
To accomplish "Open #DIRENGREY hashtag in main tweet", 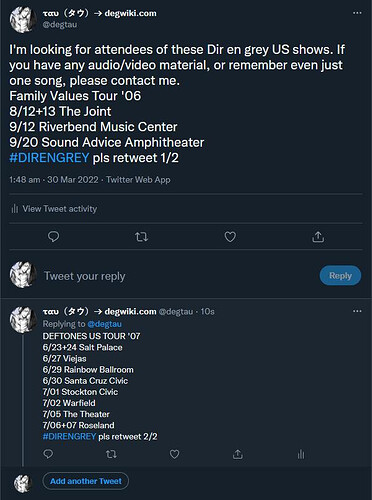I will (x=49, y=158).
